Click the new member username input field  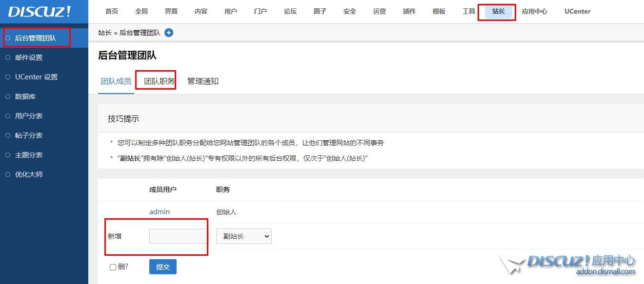(178, 236)
